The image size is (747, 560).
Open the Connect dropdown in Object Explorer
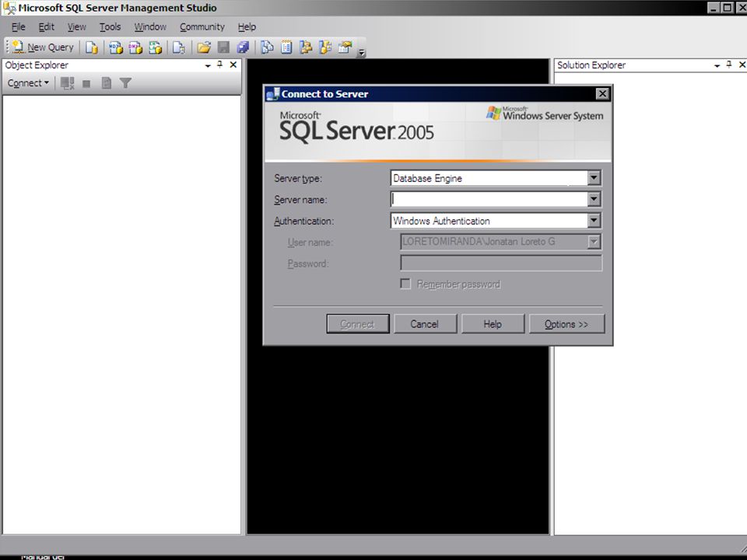coord(28,83)
